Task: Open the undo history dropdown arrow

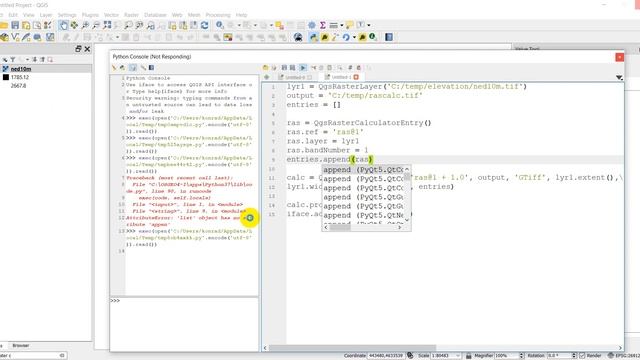Action: pyautogui.click(x=354, y=37)
